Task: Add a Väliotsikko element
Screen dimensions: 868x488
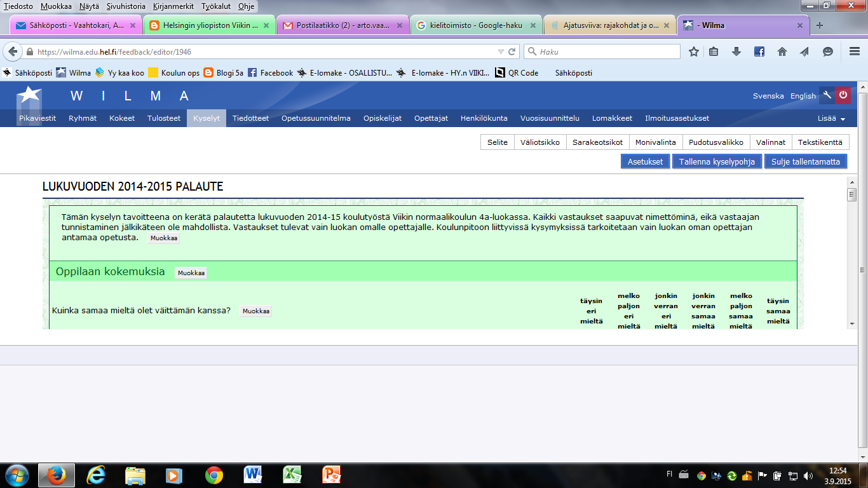Action: click(x=540, y=142)
